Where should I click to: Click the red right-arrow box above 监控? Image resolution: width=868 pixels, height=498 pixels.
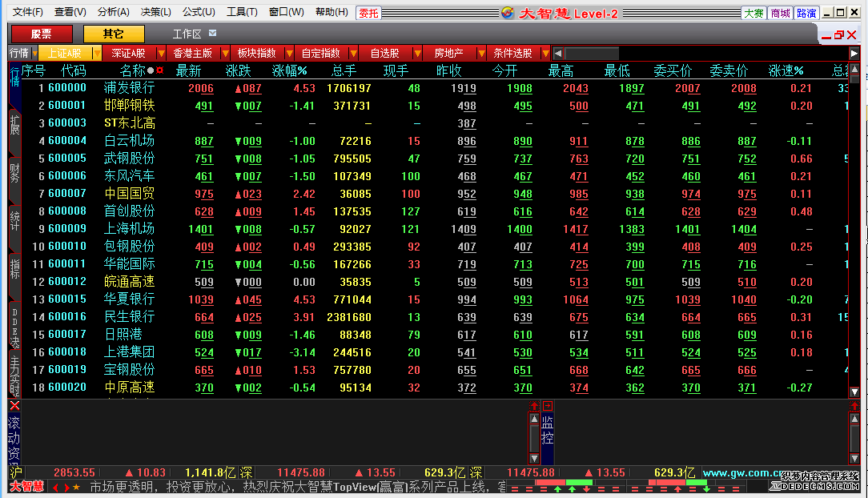click(x=548, y=406)
